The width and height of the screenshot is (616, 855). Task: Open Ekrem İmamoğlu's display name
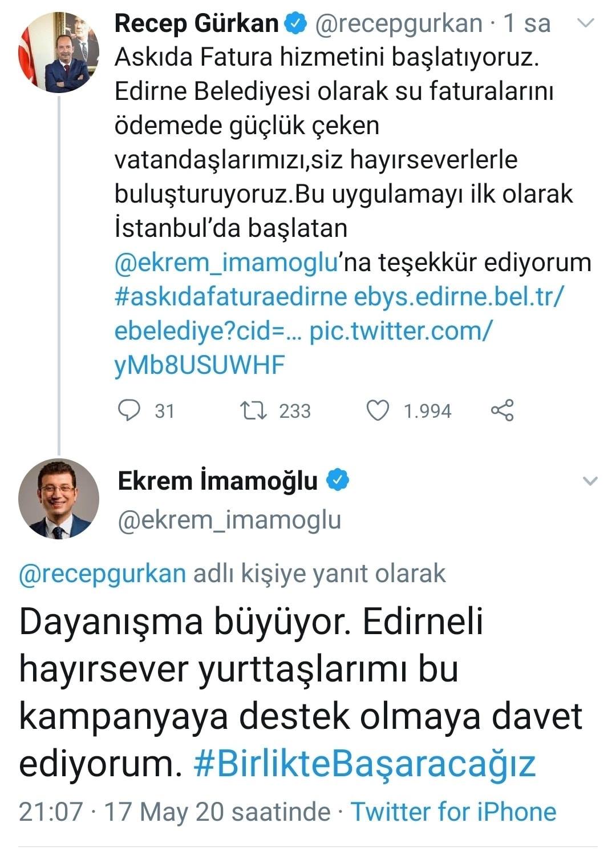tap(218, 481)
